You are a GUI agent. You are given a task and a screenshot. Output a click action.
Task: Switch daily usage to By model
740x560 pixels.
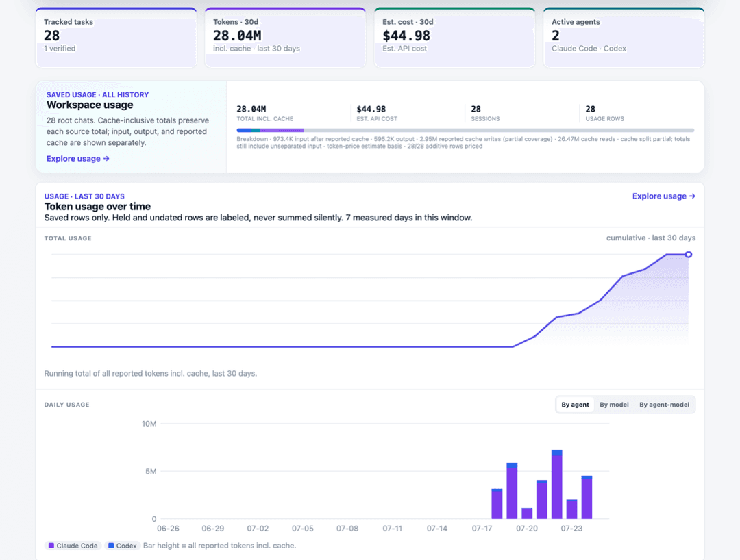point(614,405)
